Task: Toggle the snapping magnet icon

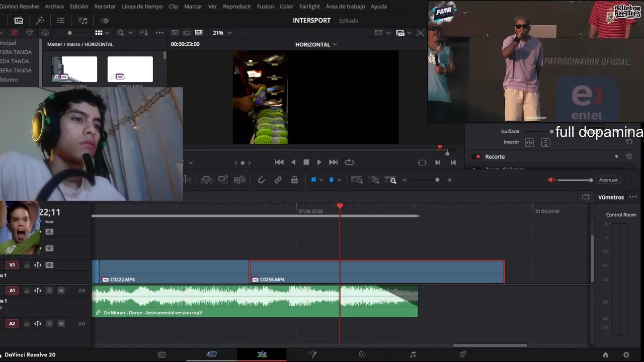Action: (262, 180)
